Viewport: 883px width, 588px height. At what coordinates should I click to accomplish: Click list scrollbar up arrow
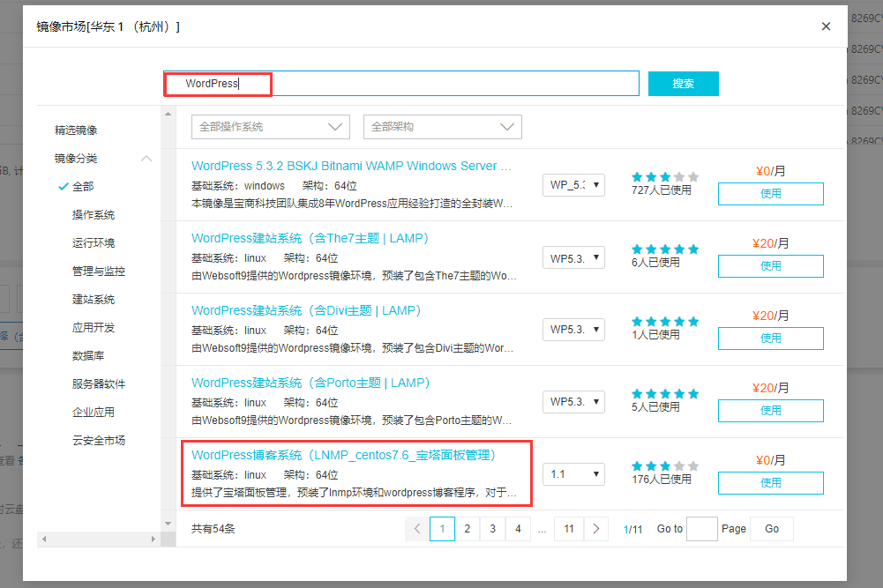pos(168,115)
